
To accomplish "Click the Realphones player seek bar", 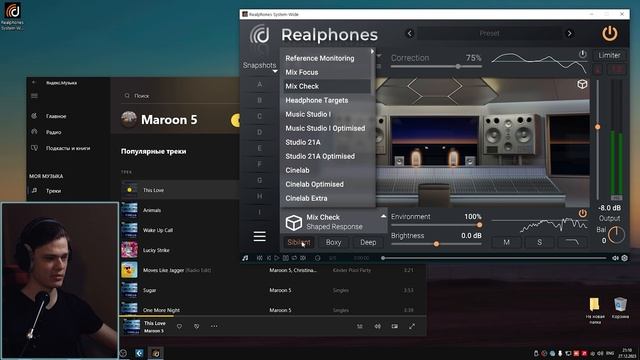I will pos(495,258).
